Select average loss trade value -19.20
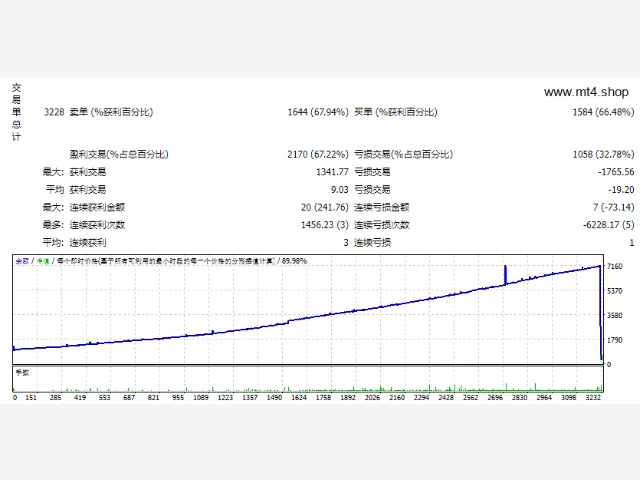This screenshot has height=480, width=640. [621, 189]
